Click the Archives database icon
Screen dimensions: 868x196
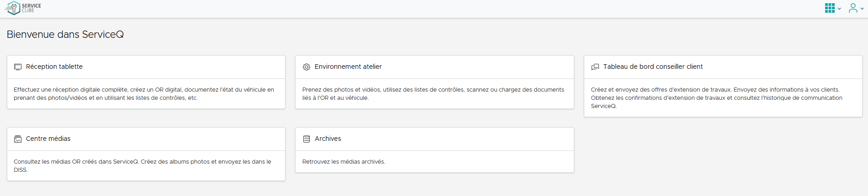[x=307, y=139]
